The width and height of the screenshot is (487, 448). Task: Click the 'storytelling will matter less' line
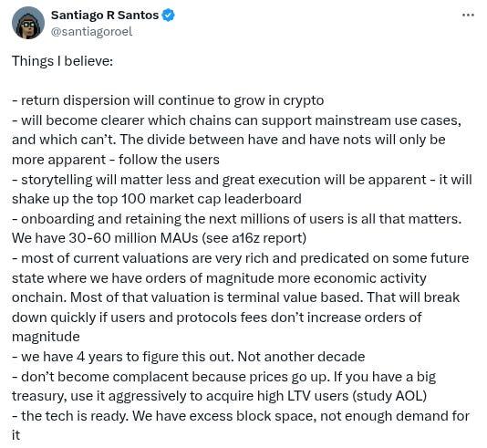point(242,180)
